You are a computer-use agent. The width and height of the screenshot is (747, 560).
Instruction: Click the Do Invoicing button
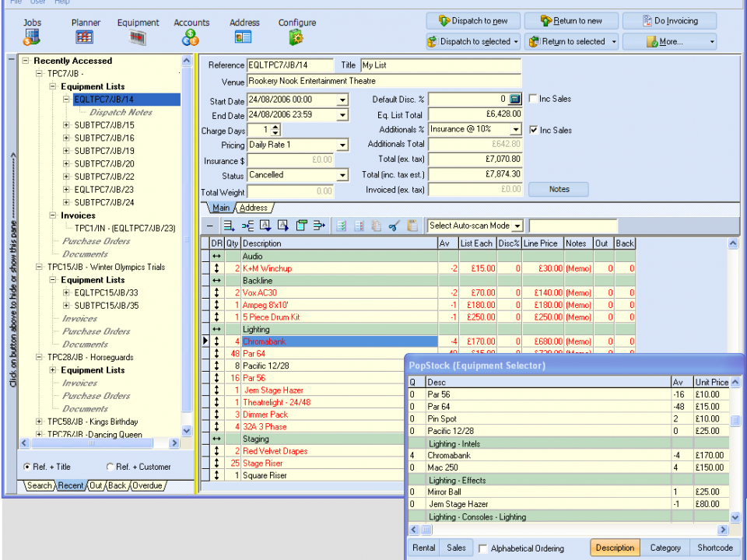click(670, 21)
